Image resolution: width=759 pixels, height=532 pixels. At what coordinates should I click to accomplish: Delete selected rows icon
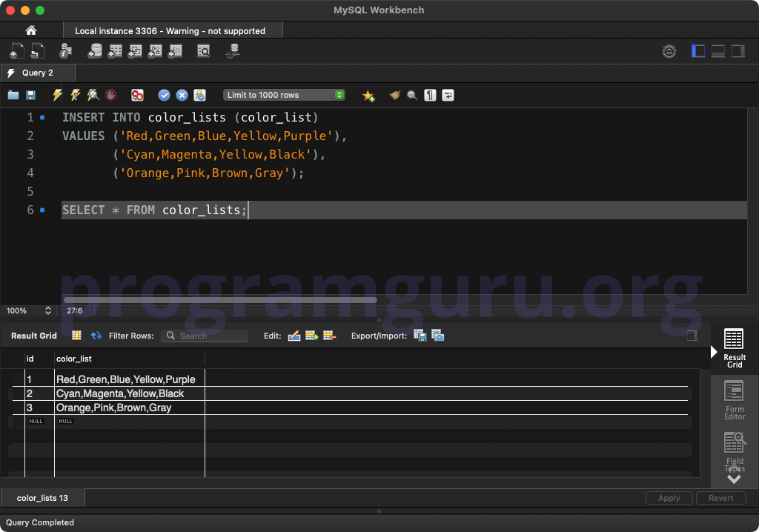click(x=329, y=336)
